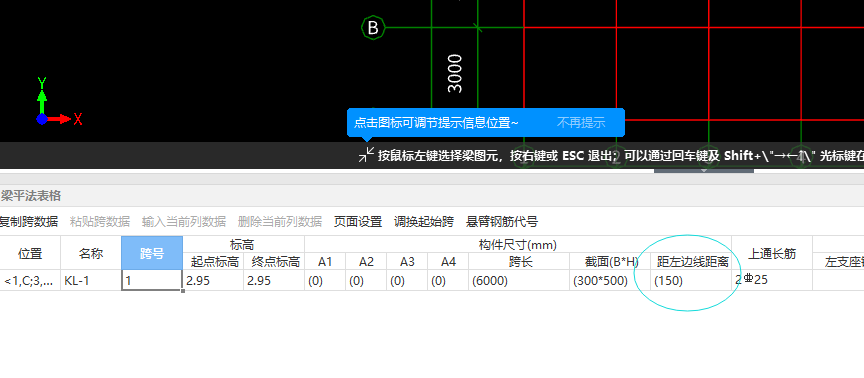
Task: Click 调换起始跨 button
Action: pyautogui.click(x=424, y=222)
